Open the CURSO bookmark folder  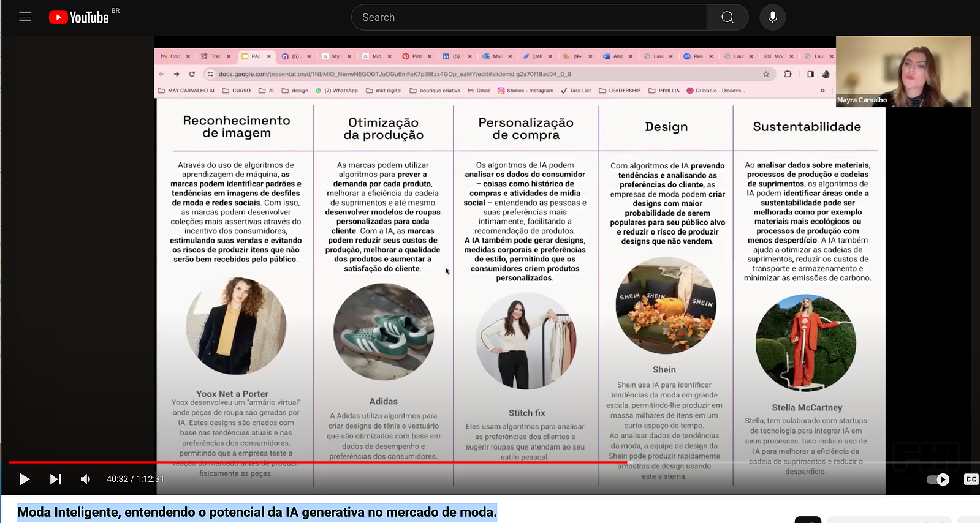coord(237,91)
